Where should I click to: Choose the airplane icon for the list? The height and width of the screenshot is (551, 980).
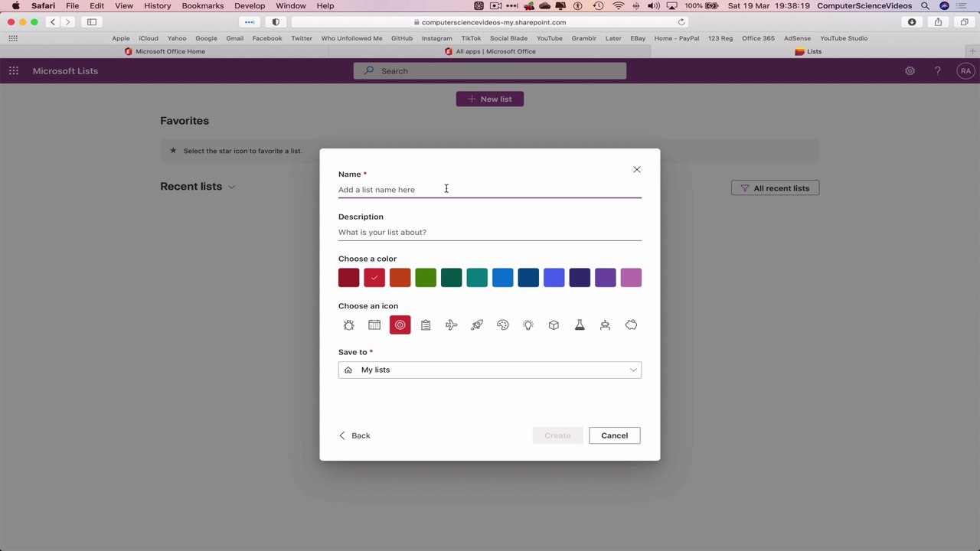tap(451, 325)
